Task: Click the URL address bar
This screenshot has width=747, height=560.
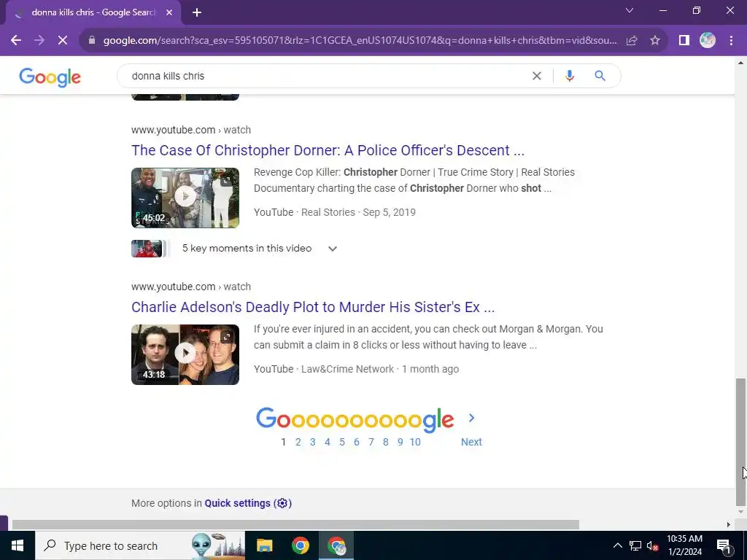Action: 360,41
